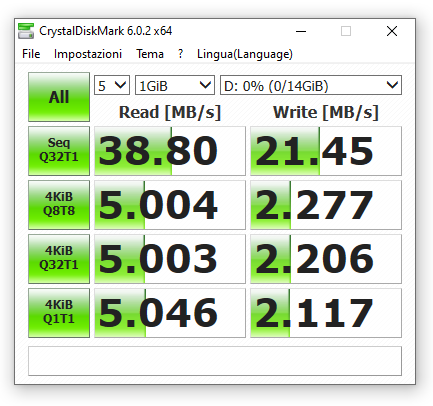
Task: Click the 4KiB Q32T1 write value 2.206
Action: tap(326, 259)
